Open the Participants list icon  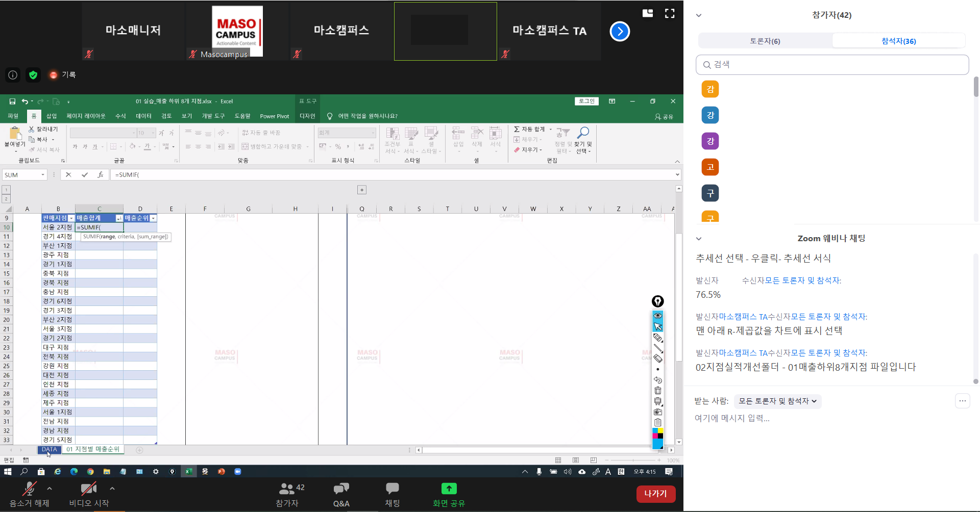pyautogui.click(x=287, y=489)
